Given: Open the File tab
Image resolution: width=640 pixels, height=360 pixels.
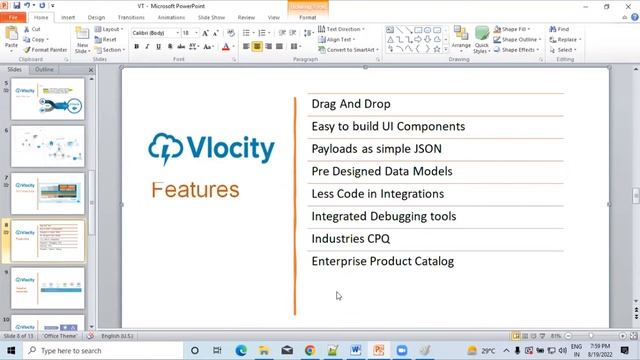Looking at the screenshot, I should pyautogui.click(x=13, y=18).
